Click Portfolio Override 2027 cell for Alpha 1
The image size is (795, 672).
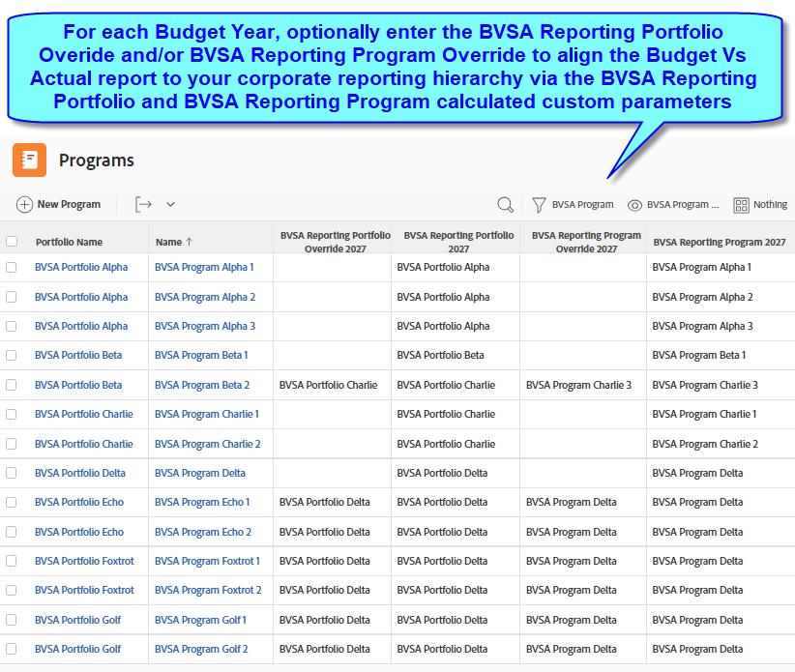pyautogui.click(x=332, y=268)
